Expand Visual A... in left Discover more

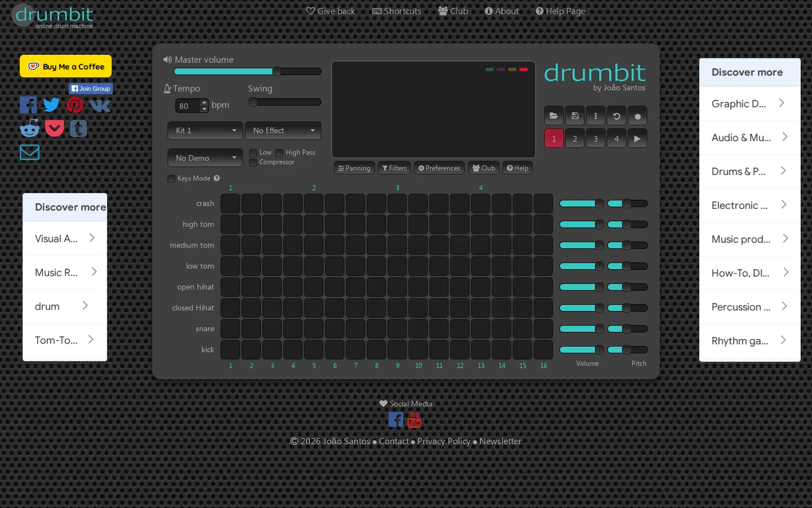[65, 238]
